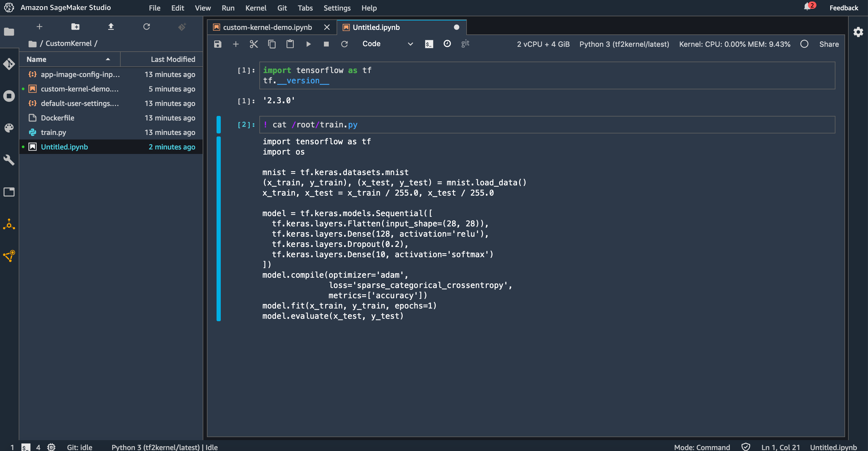Viewport: 868px width, 451px height.
Task: Sort files by Last Modified column
Action: (162, 59)
